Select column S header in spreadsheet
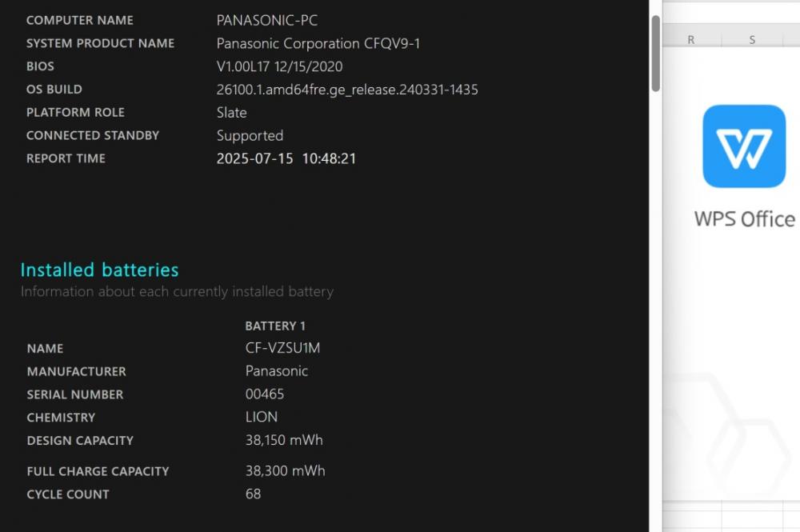800x532 pixels. pyautogui.click(x=752, y=40)
